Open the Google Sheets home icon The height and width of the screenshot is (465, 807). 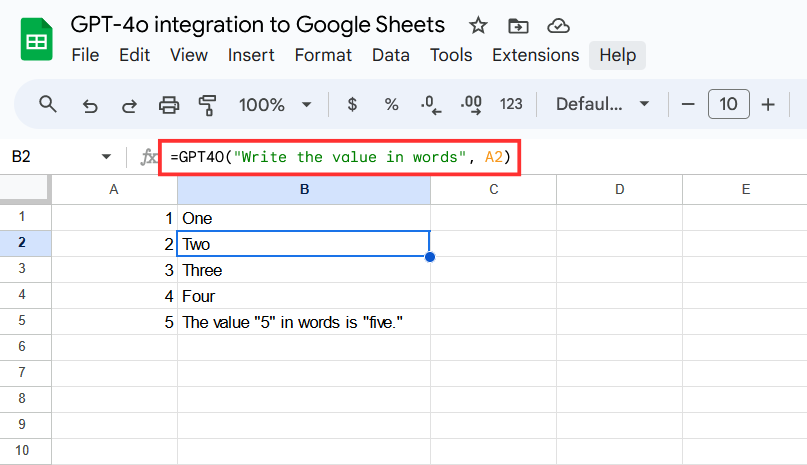[37, 40]
